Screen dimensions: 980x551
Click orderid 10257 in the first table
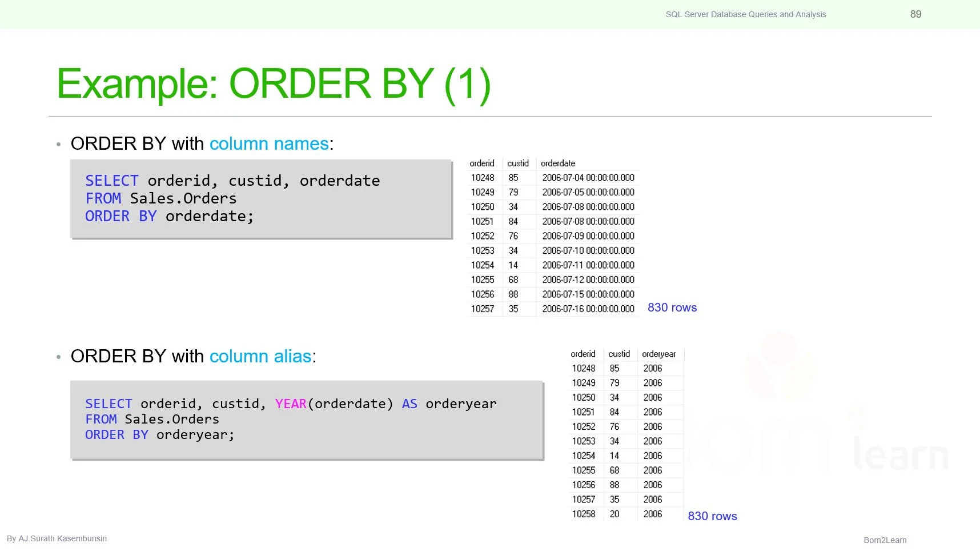(x=483, y=309)
